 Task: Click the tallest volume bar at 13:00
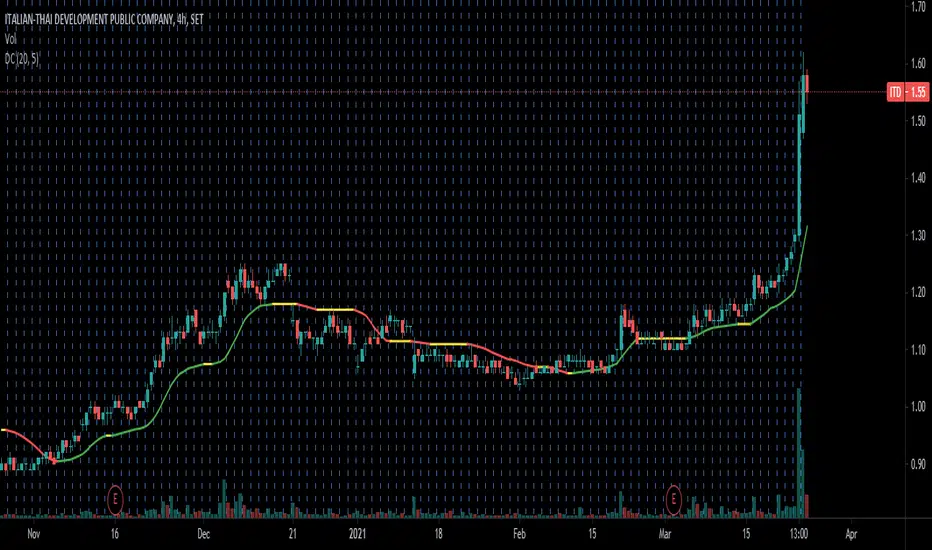pyautogui.click(x=799, y=452)
